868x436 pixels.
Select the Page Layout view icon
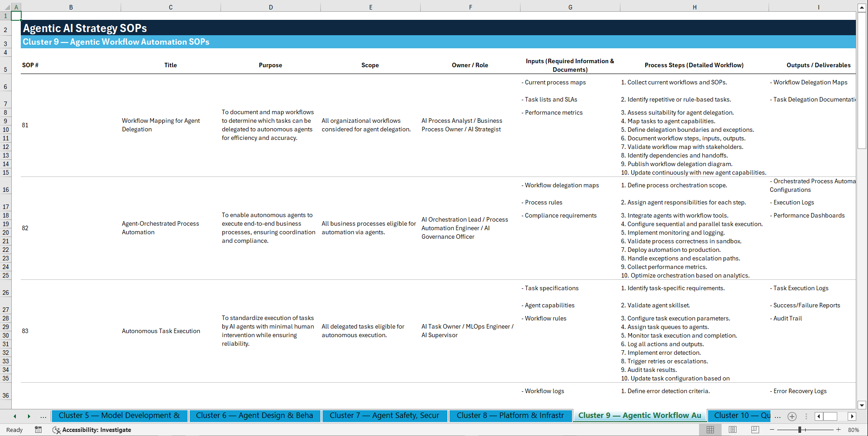(x=732, y=430)
